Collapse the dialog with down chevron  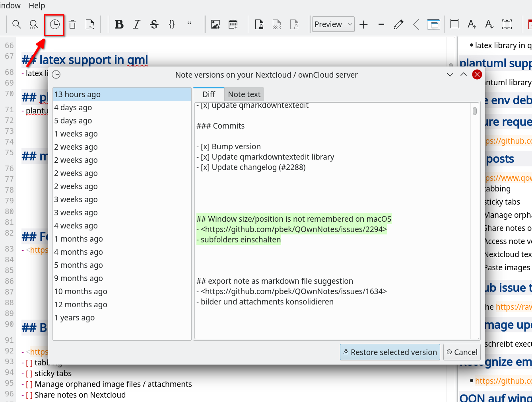pyautogui.click(x=450, y=75)
